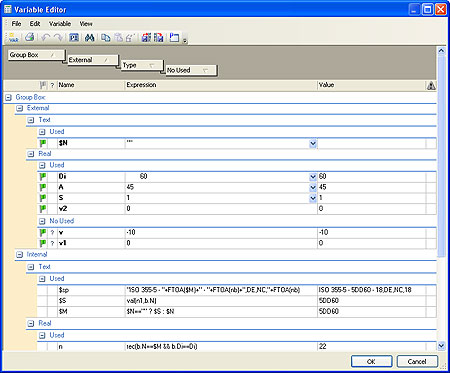
Task: Click the Find binoculars icon
Action: pos(89,37)
